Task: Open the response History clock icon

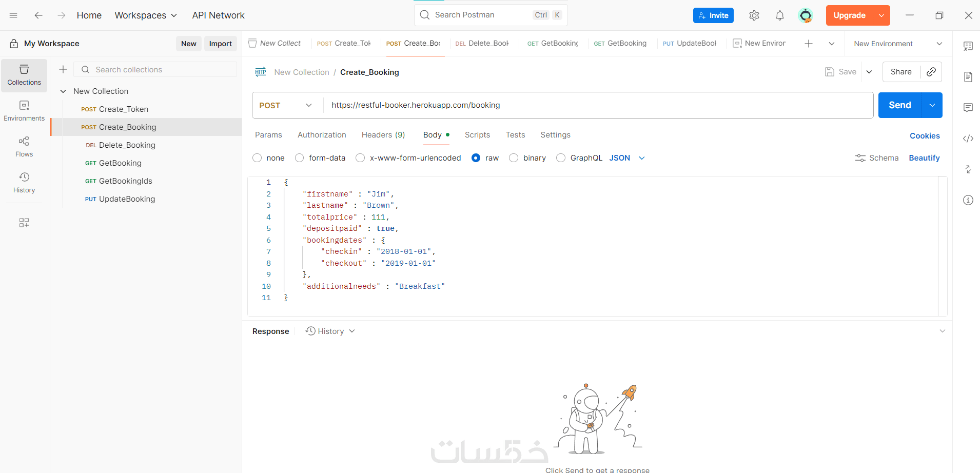Action: pos(310,331)
